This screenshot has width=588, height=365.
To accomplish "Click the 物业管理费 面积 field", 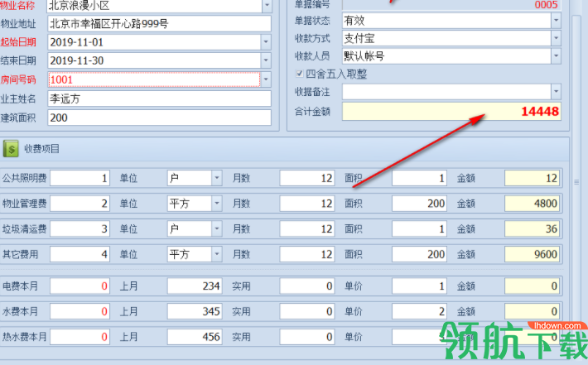I will tap(419, 204).
